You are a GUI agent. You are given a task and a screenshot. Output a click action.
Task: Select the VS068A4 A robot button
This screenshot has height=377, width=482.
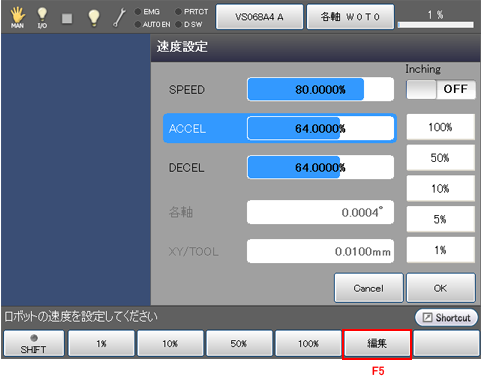coord(259,17)
